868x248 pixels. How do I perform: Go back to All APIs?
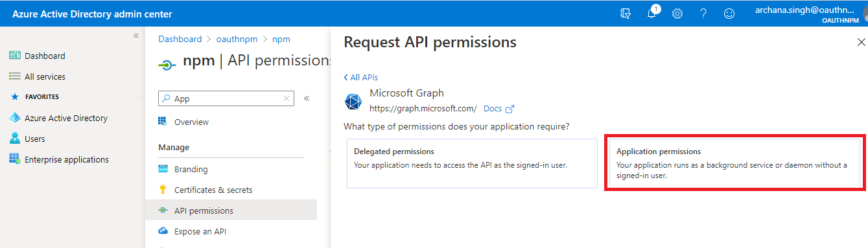(x=361, y=77)
